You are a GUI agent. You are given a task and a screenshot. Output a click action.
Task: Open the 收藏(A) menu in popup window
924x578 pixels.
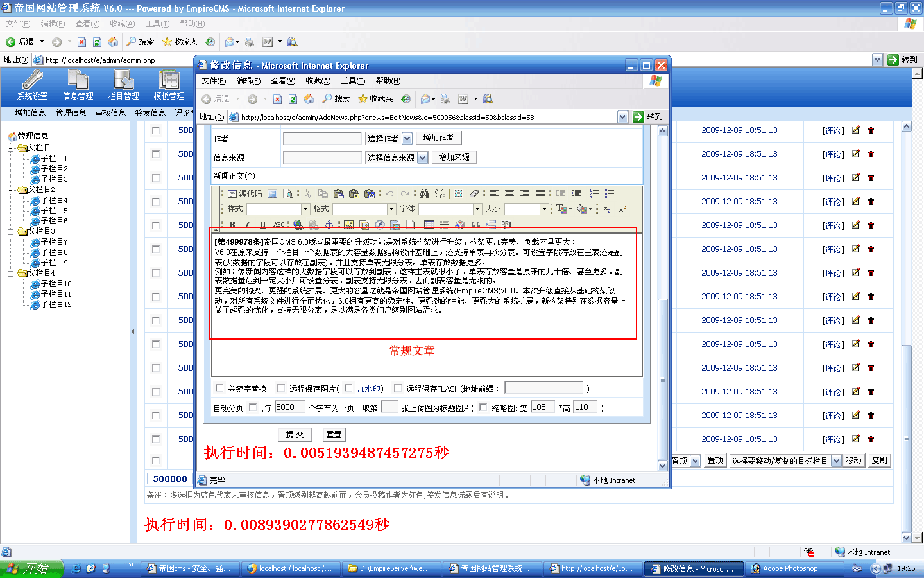pyautogui.click(x=318, y=81)
